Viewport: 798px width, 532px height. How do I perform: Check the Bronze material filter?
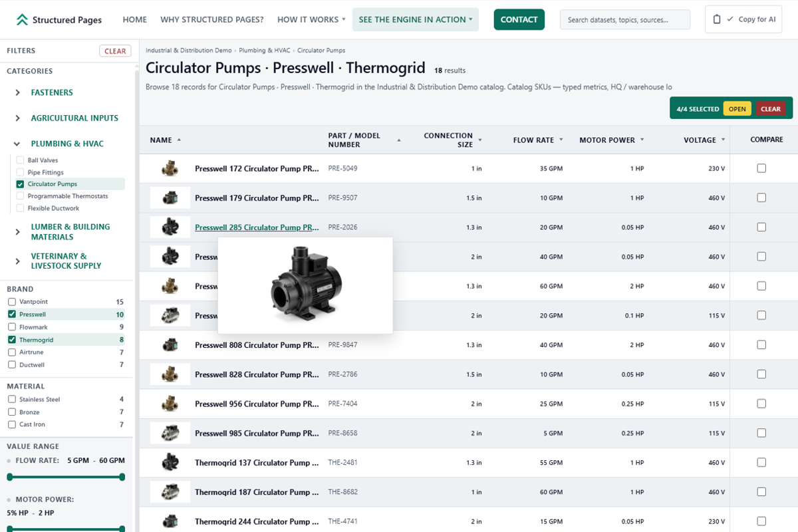[x=11, y=412]
